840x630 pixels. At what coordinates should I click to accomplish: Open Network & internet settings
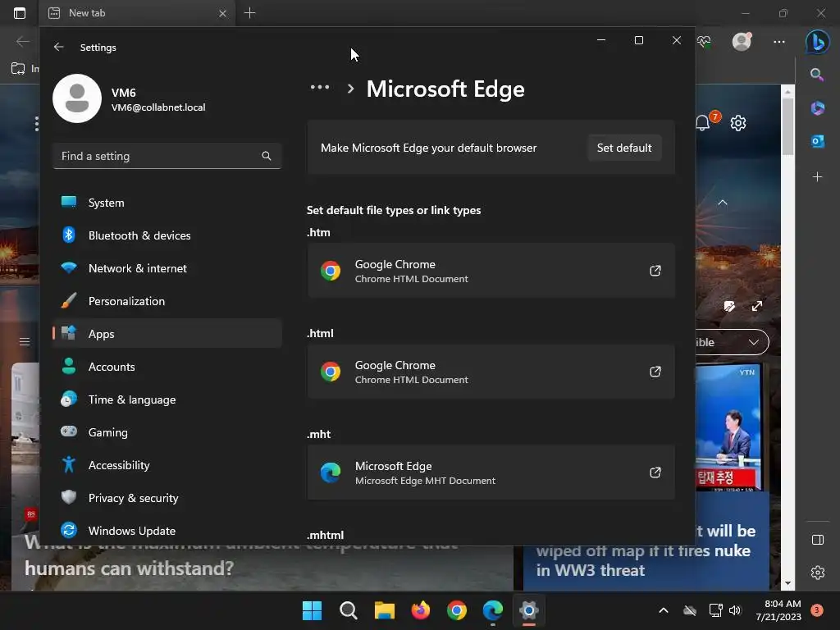tap(167, 268)
